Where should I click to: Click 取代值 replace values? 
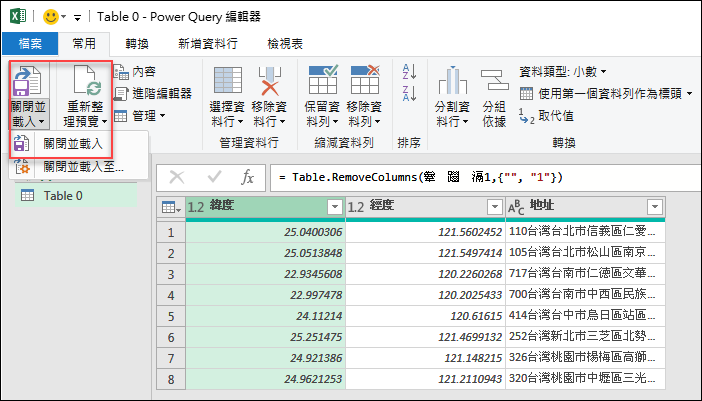pos(546,116)
